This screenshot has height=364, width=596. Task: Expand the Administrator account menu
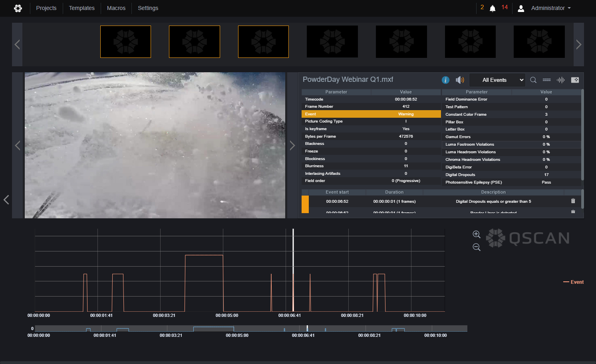click(551, 8)
